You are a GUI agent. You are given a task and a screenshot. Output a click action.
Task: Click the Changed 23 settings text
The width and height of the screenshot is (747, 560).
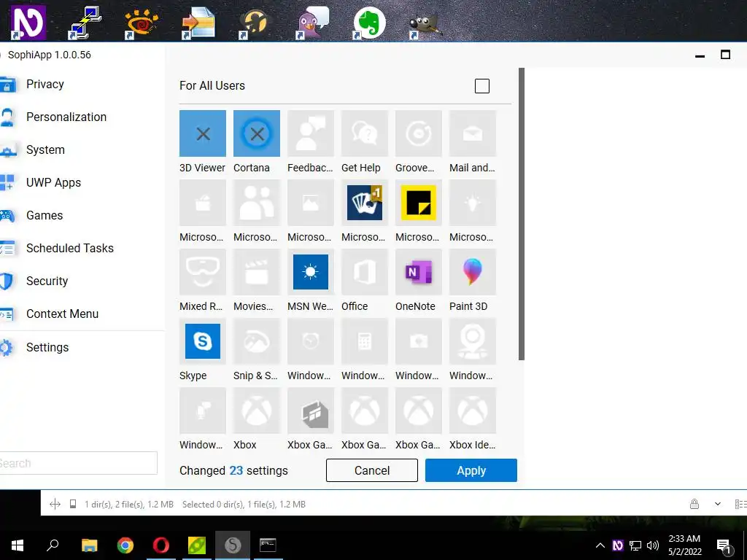[233, 470]
